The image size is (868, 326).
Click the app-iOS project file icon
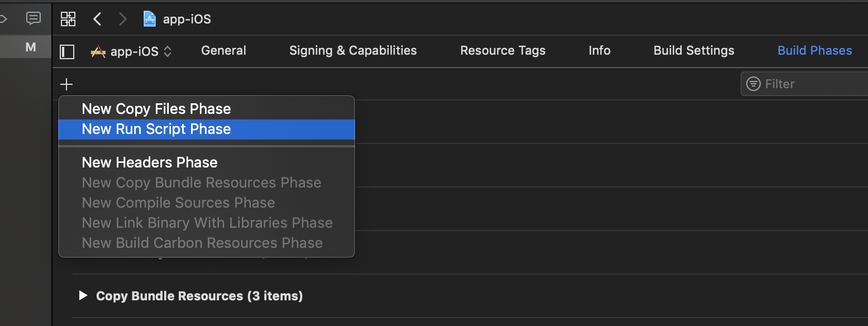point(150,19)
